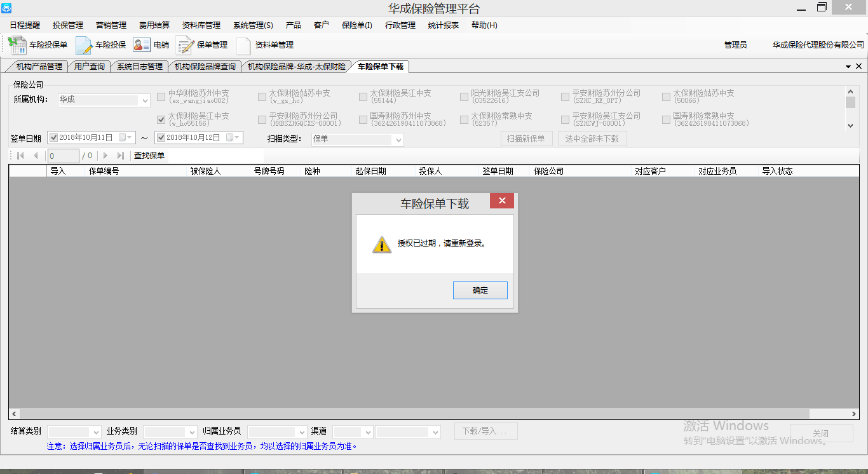Viewport: 868px width, 474px height.
Task: Toggle the 2018年10月11日 start date checkbox
Action: point(53,137)
